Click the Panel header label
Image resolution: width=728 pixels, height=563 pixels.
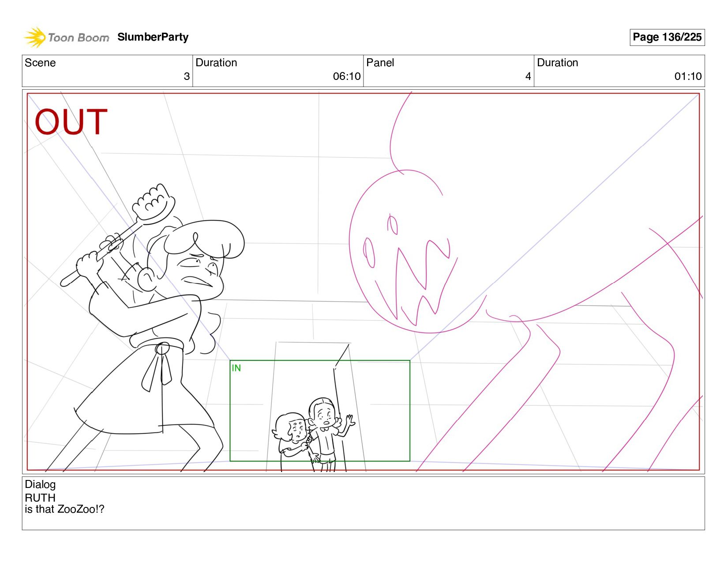pyautogui.click(x=380, y=63)
